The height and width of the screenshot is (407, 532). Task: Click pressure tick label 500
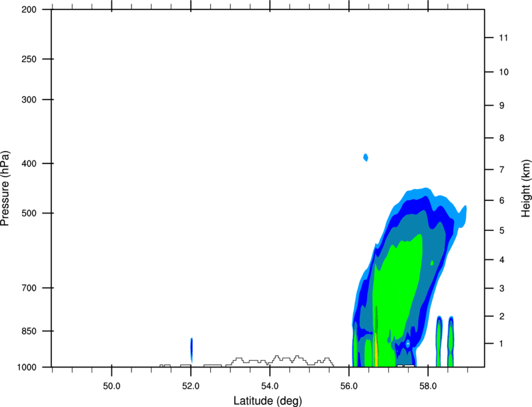click(29, 213)
